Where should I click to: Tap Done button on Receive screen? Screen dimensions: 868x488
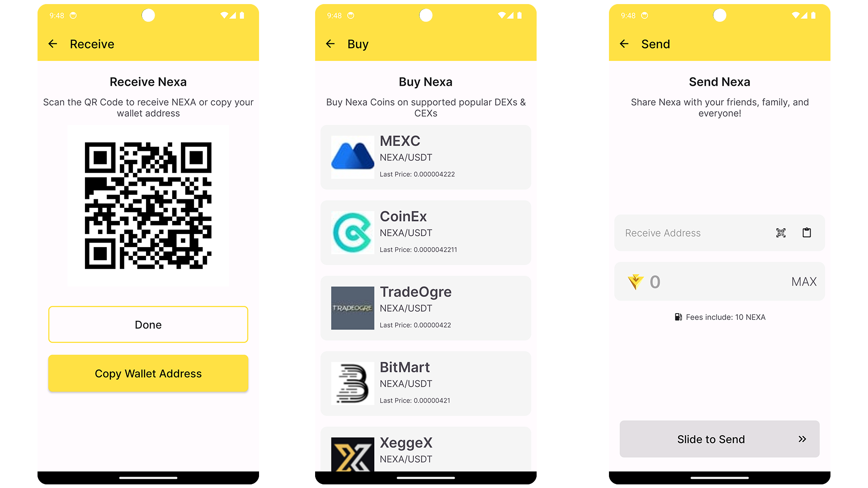[x=147, y=324]
